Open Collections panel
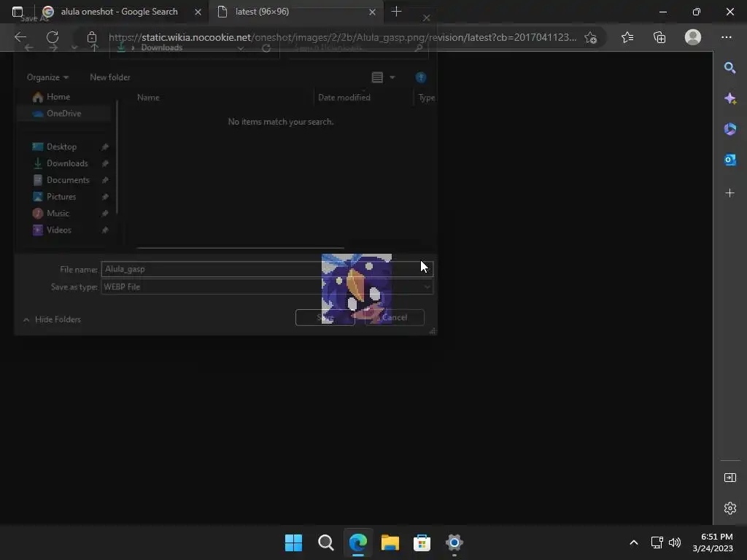The image size is (747, 560). 659,37
